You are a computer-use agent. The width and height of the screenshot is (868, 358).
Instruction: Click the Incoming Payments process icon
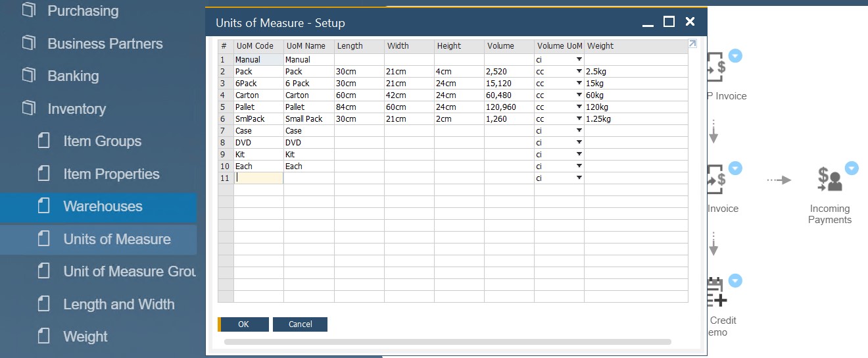[x=829, y=179]
